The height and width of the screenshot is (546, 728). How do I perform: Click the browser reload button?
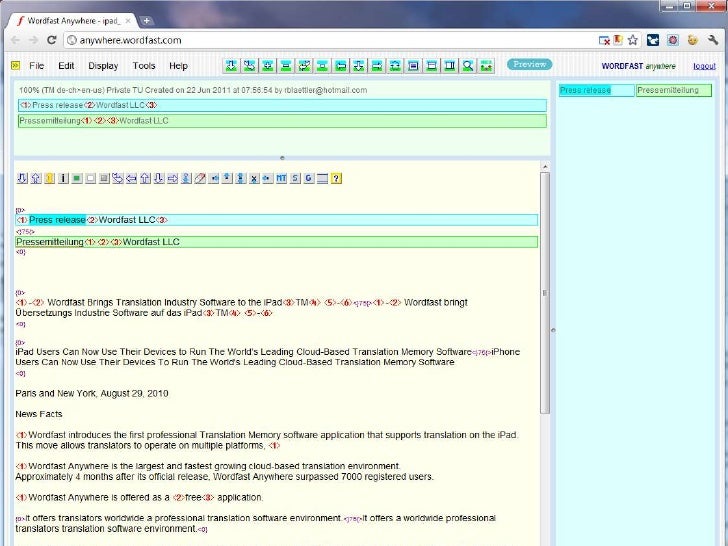coord(52,40)
